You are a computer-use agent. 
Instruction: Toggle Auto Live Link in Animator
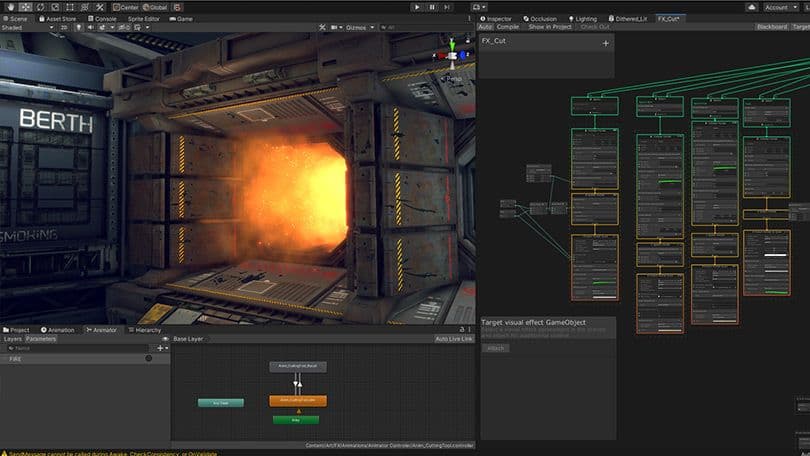455,339
